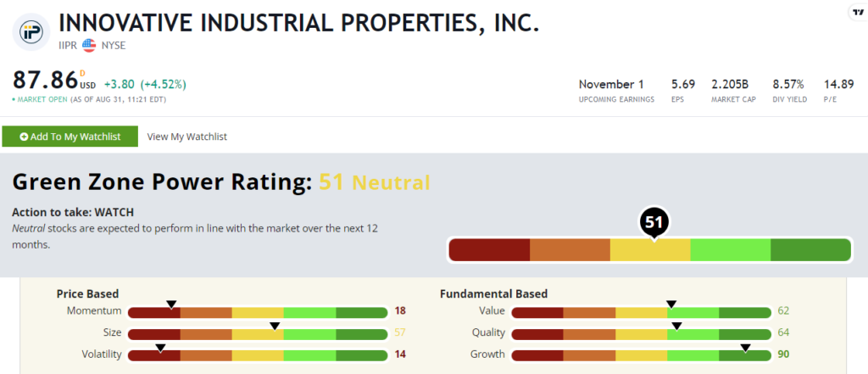Click the overall Green Zone power rating bar
The width and height of the screenshot is (868, 374).
[x=649, y=250]
